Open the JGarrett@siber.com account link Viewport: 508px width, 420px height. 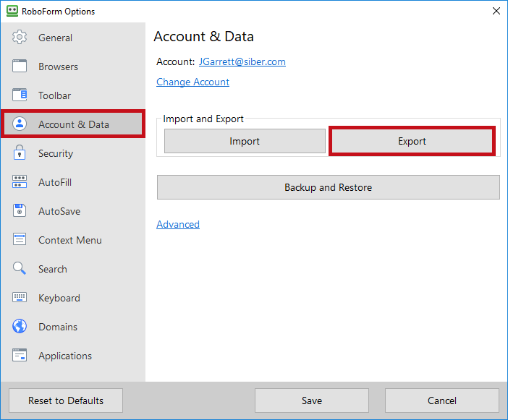tap(242, 61)
